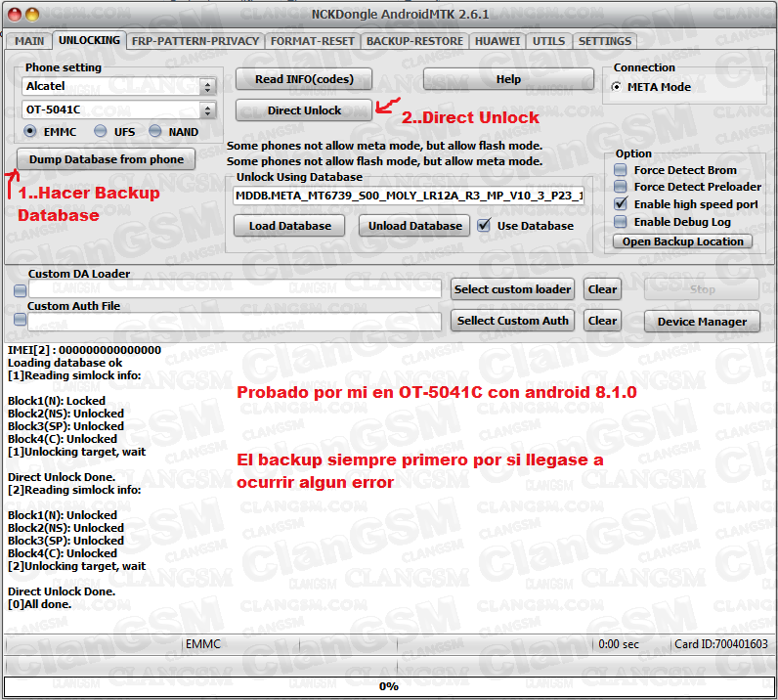Screen dimensions: 778x700
Task: Click the 'IMEI[2] : 000000000000000' log line
Action: (84, 350)
